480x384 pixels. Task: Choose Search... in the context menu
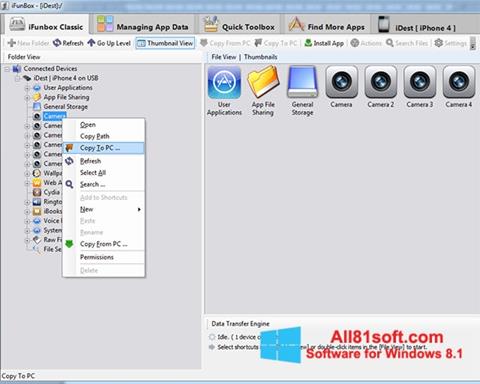(x=104, y=184)
